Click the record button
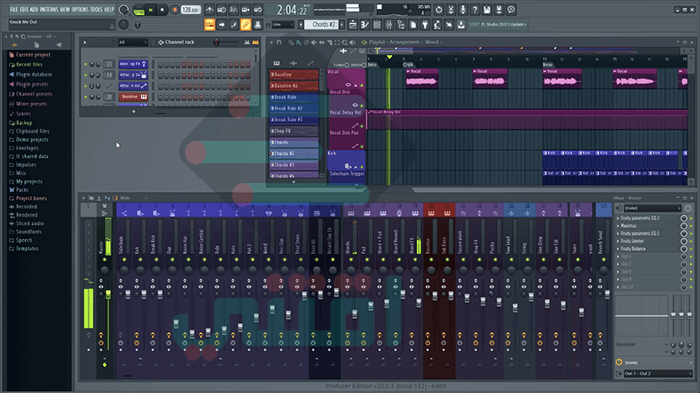This screenshot has height=393, width=700. click(x=175, y=10)
